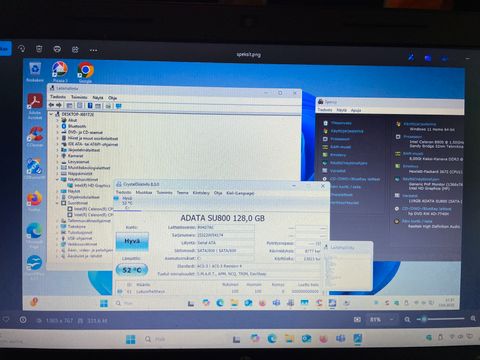Click the Recycle Bin desktop icon
Viewport: 480px width, 360px height.
(x=35, y=71)
